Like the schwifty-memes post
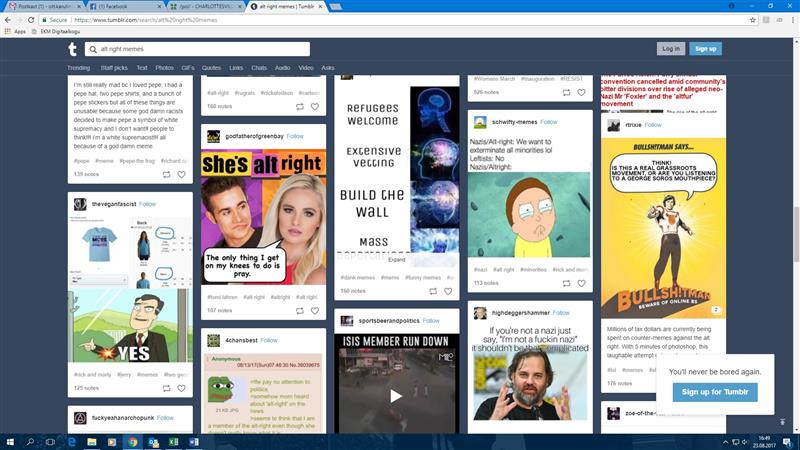The image size is (800, 450). [x=581, y=283]
